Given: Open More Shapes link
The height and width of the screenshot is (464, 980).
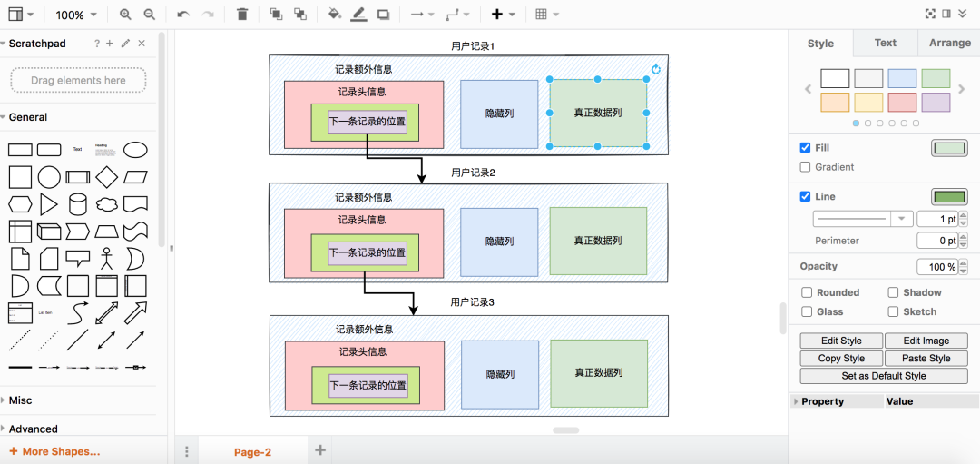Looking at the screenshot, I should click(54, 451).
